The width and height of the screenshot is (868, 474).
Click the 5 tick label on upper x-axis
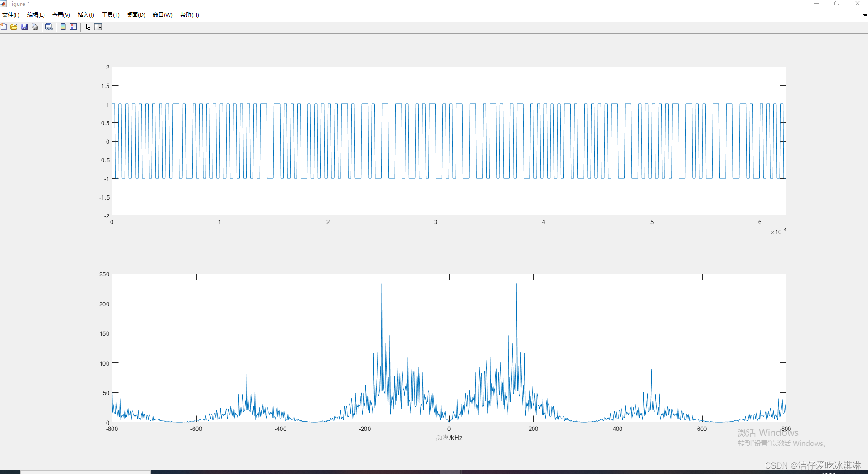click(x=652, y=222)
